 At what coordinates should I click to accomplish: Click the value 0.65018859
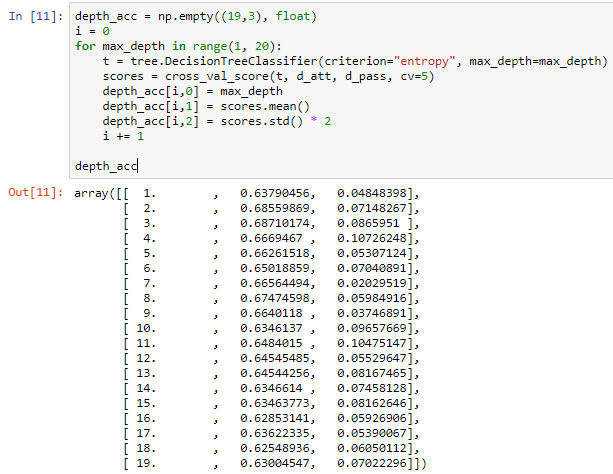[275, 268]
